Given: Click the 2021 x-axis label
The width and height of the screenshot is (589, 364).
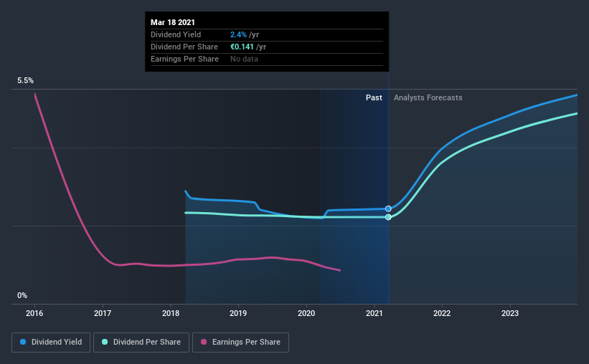Looking at the screenshot, I should [374, 313].
